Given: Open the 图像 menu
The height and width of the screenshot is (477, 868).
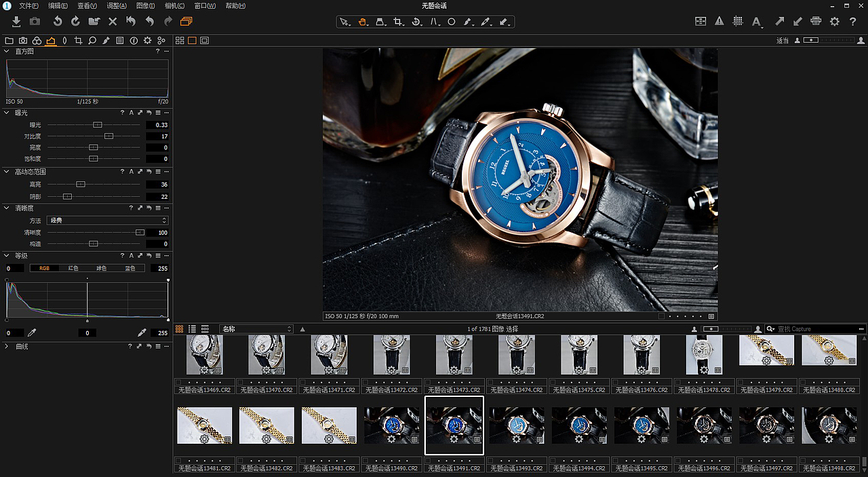Looking at the screenshot, I should [x=146, y=5].
